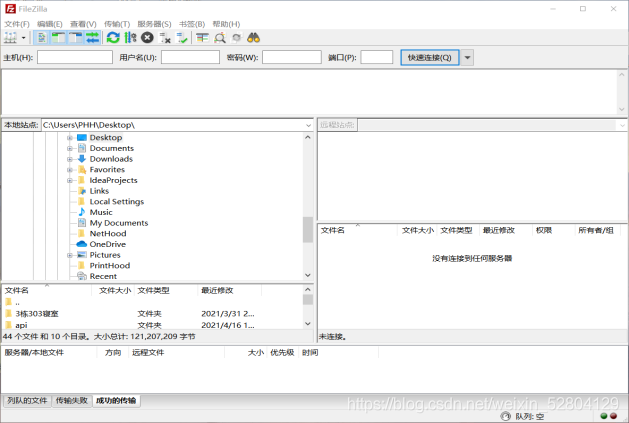Toggle the remote directory tree view
This screenshot has width=629, height=423.
tap(75, 38)
